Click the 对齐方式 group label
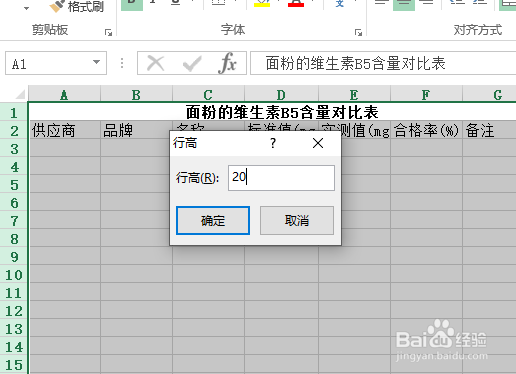The image size is (516, 374). tap(478, 30)
